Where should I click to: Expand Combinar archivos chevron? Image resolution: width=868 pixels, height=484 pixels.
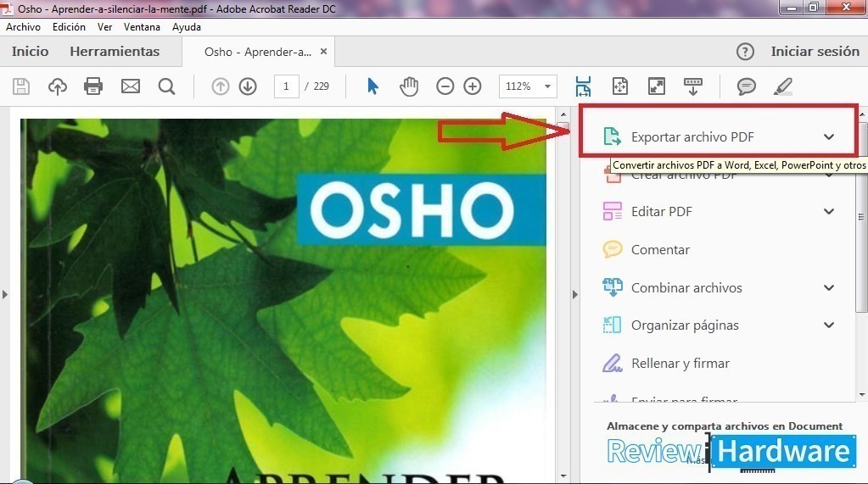coord(829,287)
